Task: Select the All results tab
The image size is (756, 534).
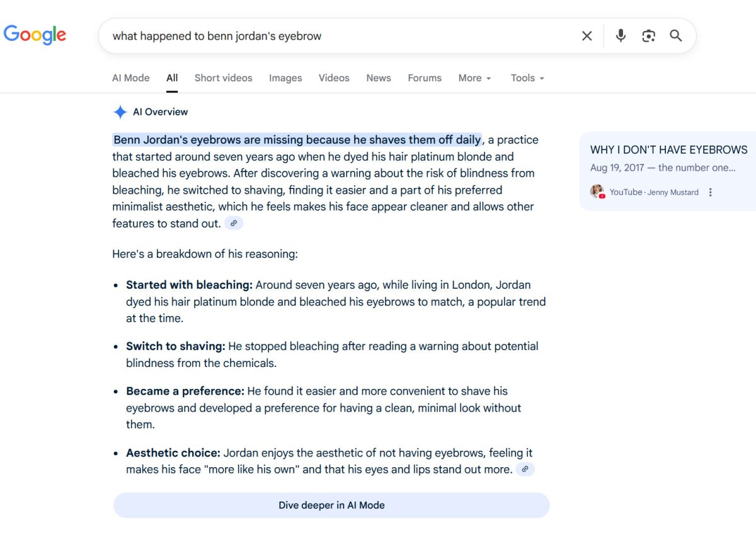Action: [x=172, y=78]
